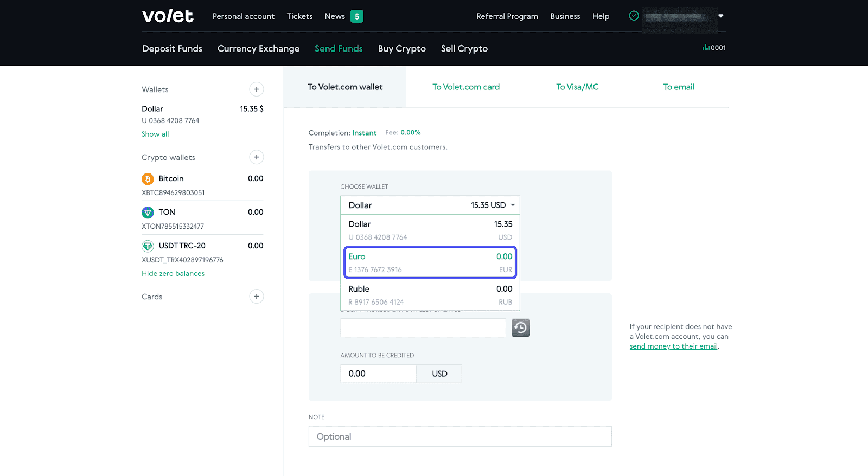Open Tickets page
This screenshot has height=476, width=868.
point(299,16)
